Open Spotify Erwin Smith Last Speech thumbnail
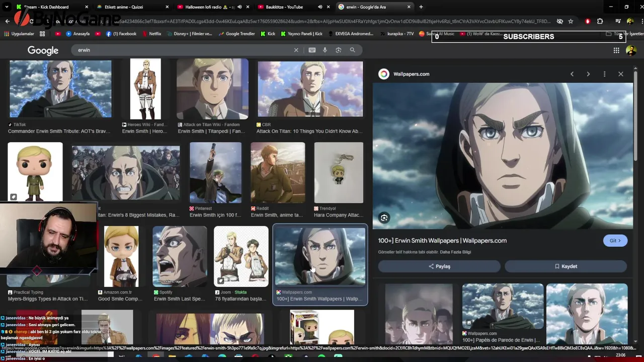 click(180, 256)
